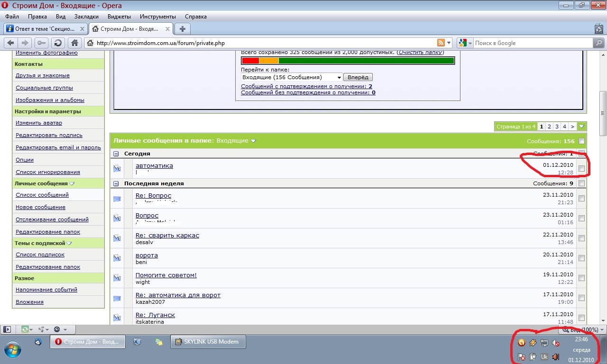Click the avast orange tray icon
The height and width of the screenshot is (364, 607).
[x=522, y=343]
